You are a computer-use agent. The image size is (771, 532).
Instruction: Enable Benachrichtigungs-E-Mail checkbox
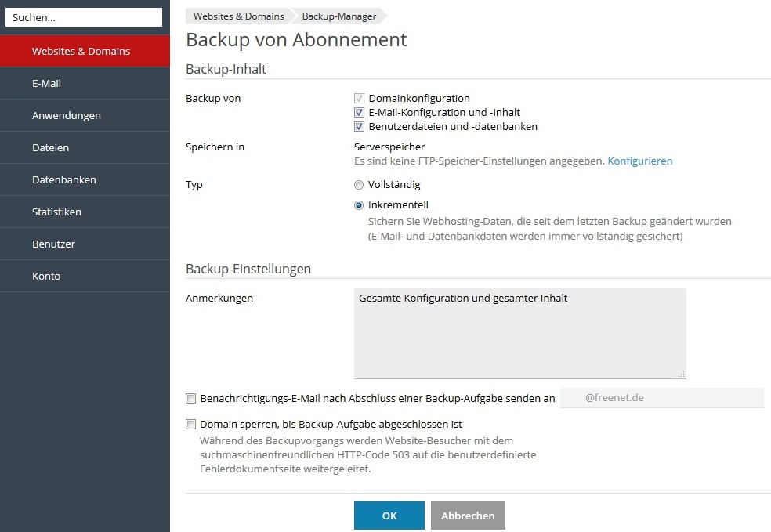(x=190, y=398)
